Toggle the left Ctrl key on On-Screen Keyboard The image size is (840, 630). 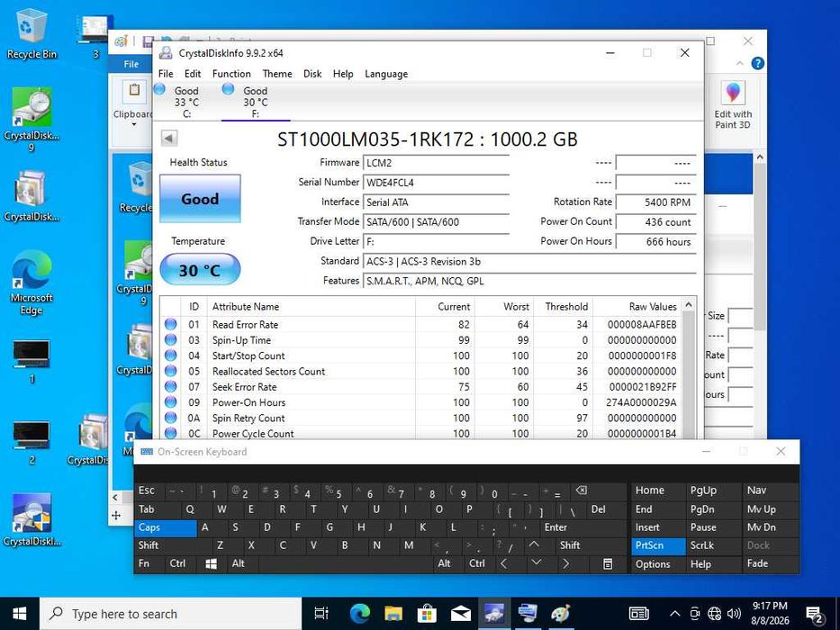pos(181,563)
